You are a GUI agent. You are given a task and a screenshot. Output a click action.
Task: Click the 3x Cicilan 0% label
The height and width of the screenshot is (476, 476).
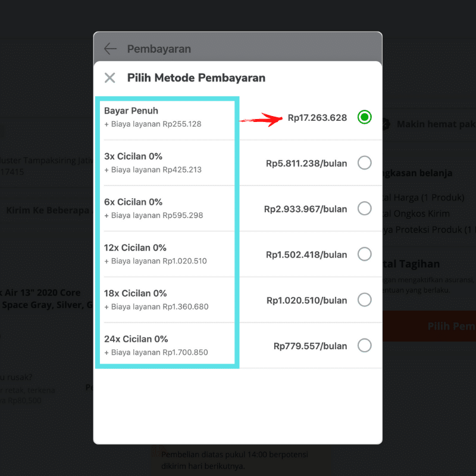tap(133, 156)
